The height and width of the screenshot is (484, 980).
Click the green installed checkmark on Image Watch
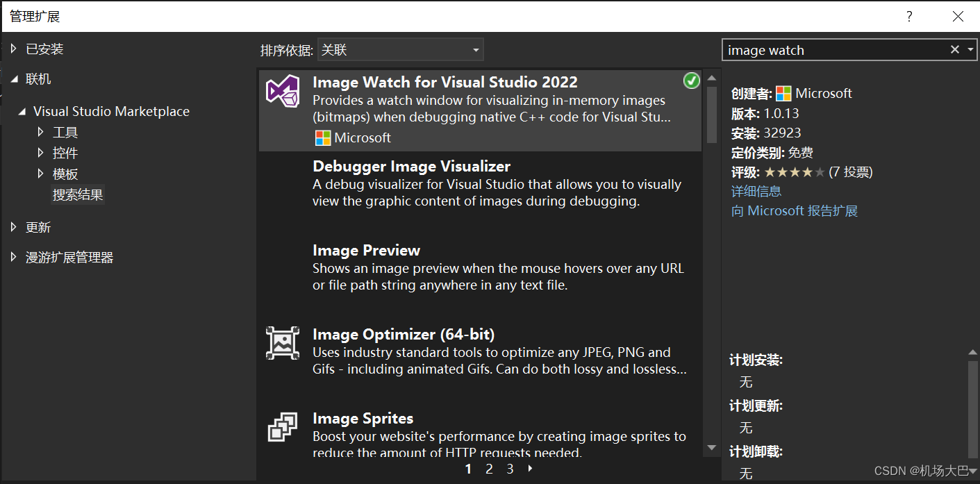click(x=691, y=81)
